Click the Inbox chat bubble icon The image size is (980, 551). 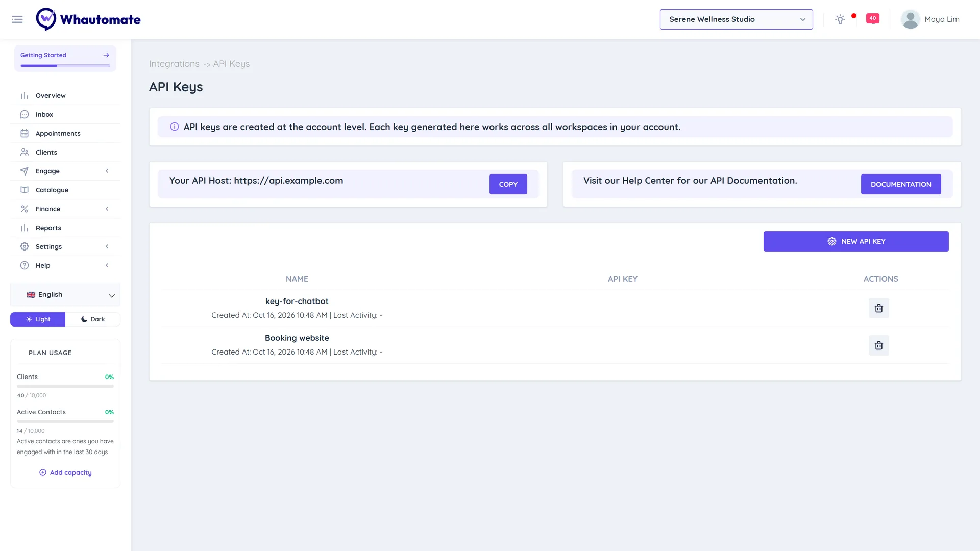tap(24, 114)
